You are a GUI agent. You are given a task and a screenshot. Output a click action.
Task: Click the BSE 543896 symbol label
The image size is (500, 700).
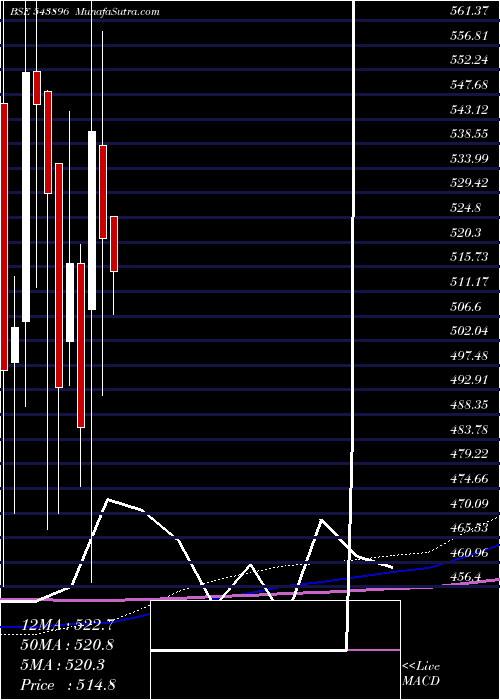point(39,12)
